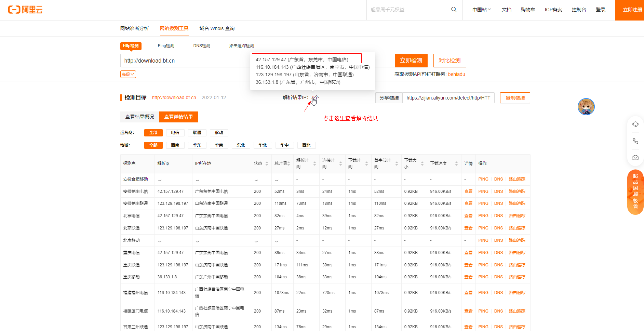Sort by 状态 column arrows
Viewport: 644px width, 331px height.
click(267, 163)
